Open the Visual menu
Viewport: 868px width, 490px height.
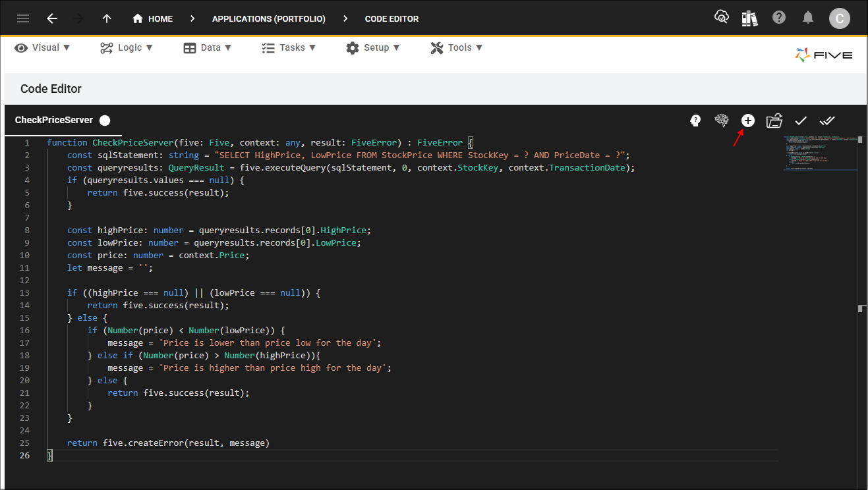(43, 47)
